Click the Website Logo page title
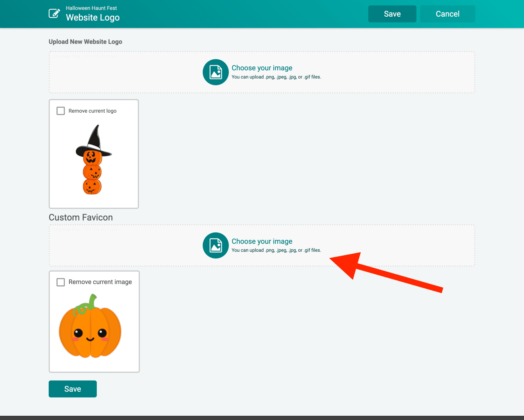This screenshot has width=524, height=420. point(93,18)
